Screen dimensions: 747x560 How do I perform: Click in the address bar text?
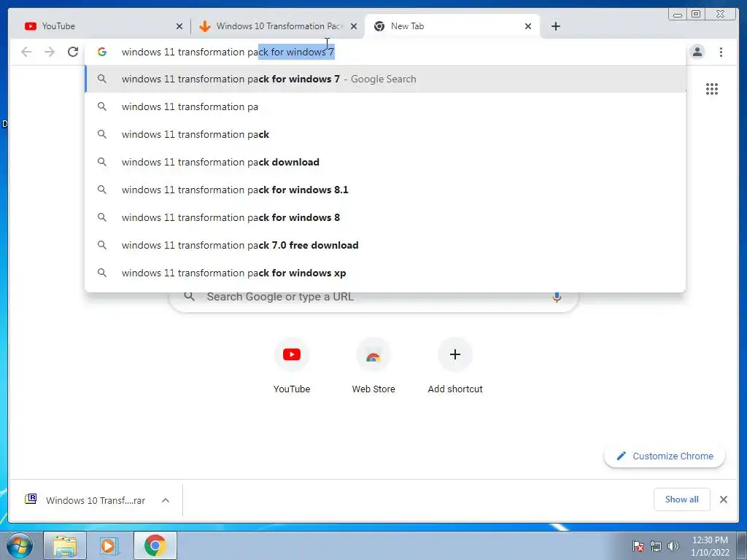coord(228,52)
